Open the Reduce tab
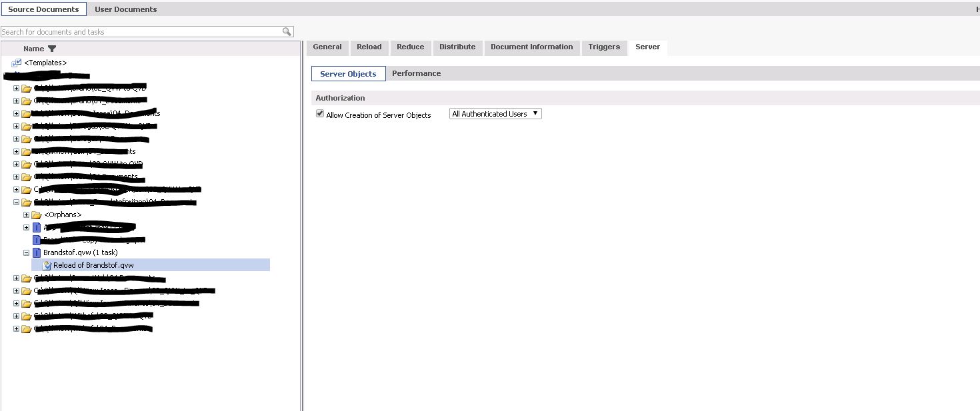This screenshot has height=411, width=980. pyautogui.click(x=411, y=47)
